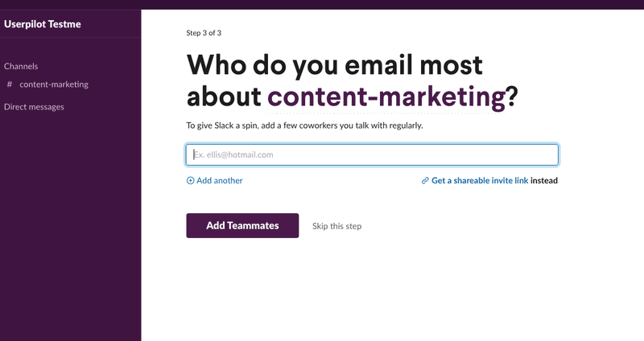Click the plus circle icon beside Add another

tap(191, 181)
